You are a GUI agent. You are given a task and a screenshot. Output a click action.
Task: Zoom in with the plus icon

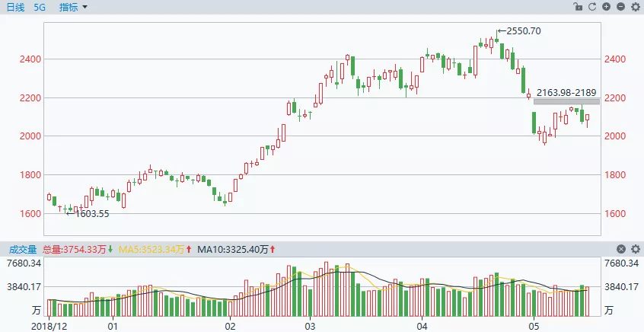coord(606,7)
